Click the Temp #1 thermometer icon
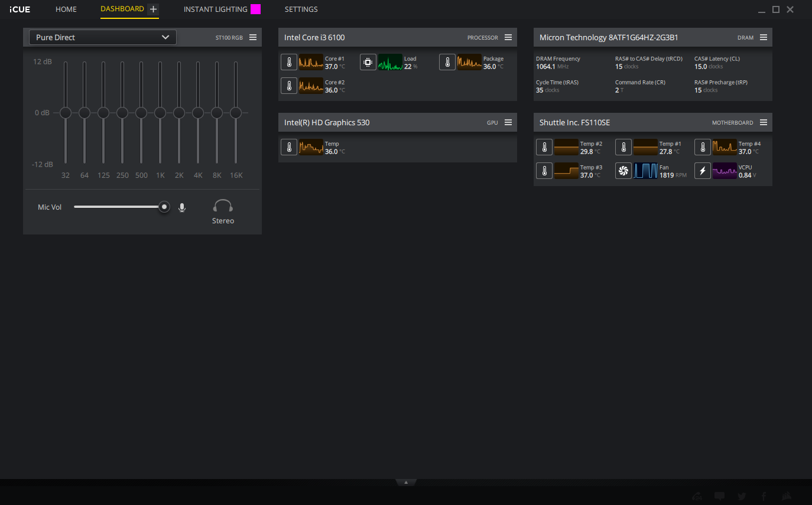This screenshot has height=505, width=812. click(623, 147)
